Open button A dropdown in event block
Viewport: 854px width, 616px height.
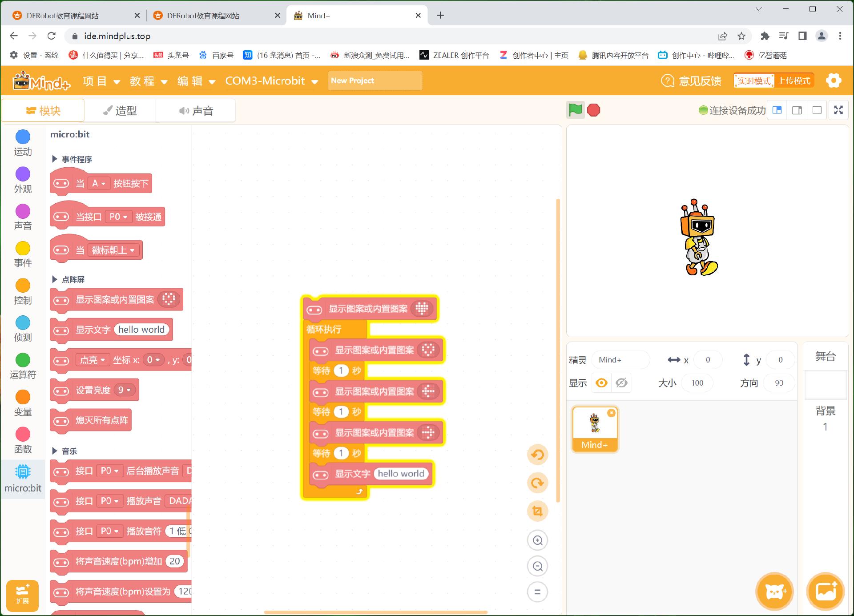tap(99, 183)
